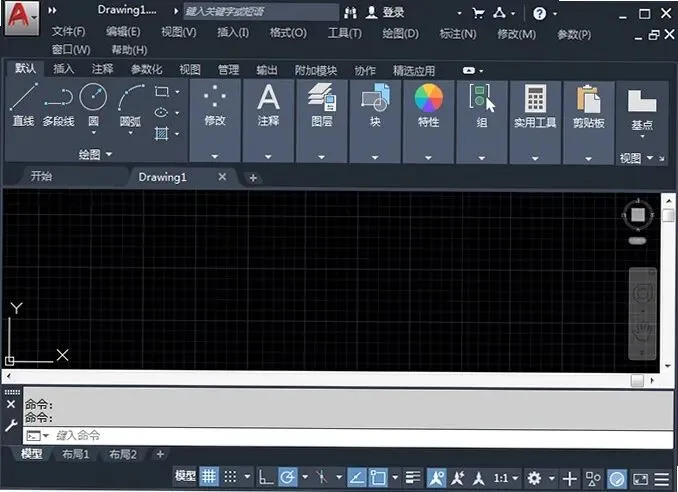The image size is (678, 492).
Task: Add a new drawing tab with plus
Action: (253, 178)
